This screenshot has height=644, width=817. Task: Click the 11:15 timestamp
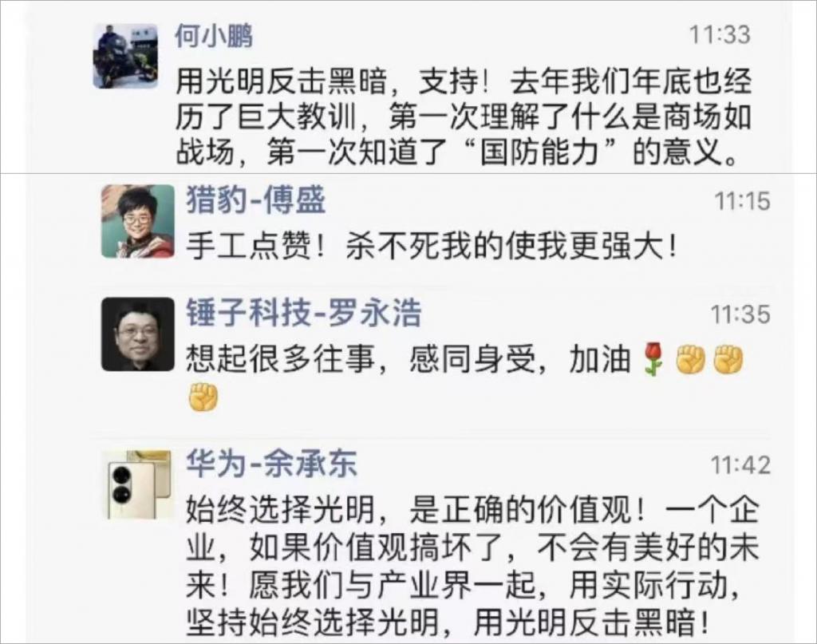pyautogui.click(x=741, y=201)
